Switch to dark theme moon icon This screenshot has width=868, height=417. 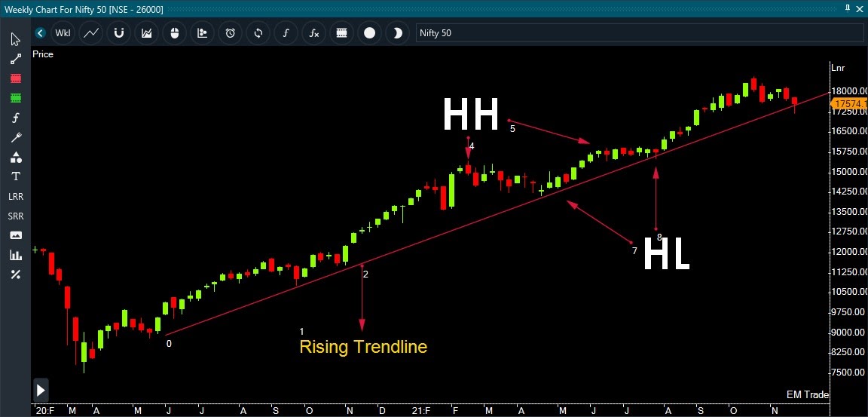398,33
